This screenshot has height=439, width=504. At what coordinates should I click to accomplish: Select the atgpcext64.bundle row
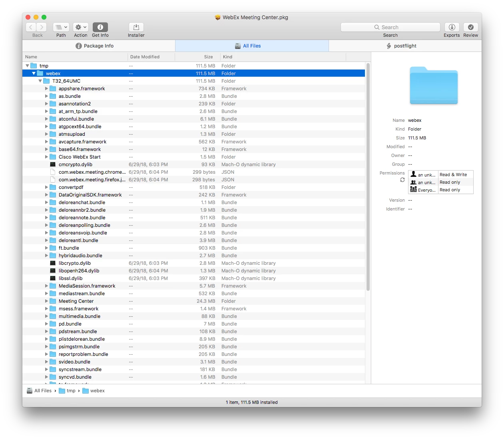[x=193, y=127]
